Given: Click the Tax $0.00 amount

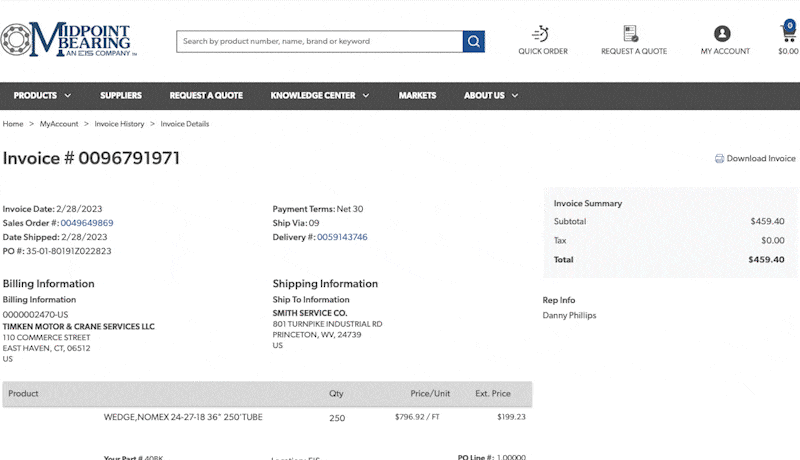Looking at the screenshot, I should [x=773, y=240].
